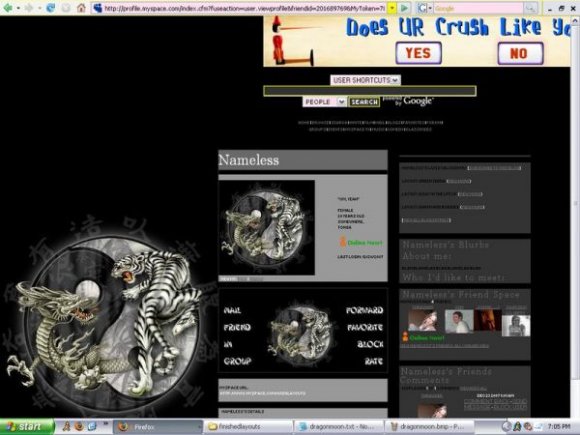The width and height of the screenshot is (580, 435).
Task: Launch Firefox from quick launch
Action: click(79, 426)
